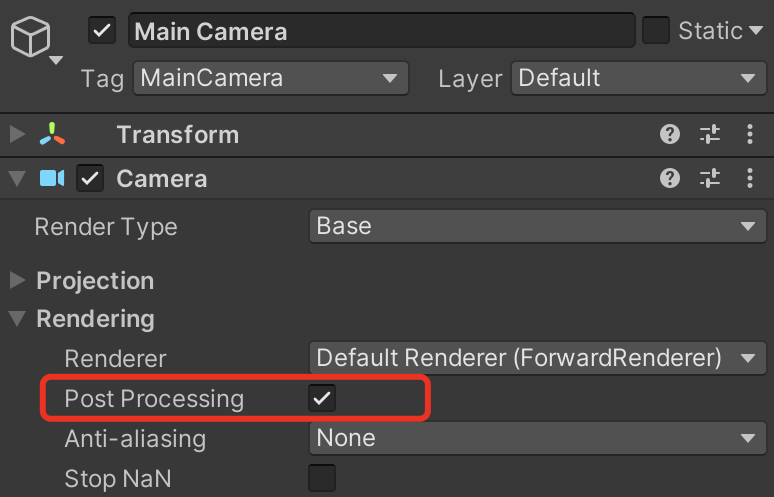Viewport: 774px width, 497px height.
Task: Open Transform three-dot options menu
Action: (750, 134)
